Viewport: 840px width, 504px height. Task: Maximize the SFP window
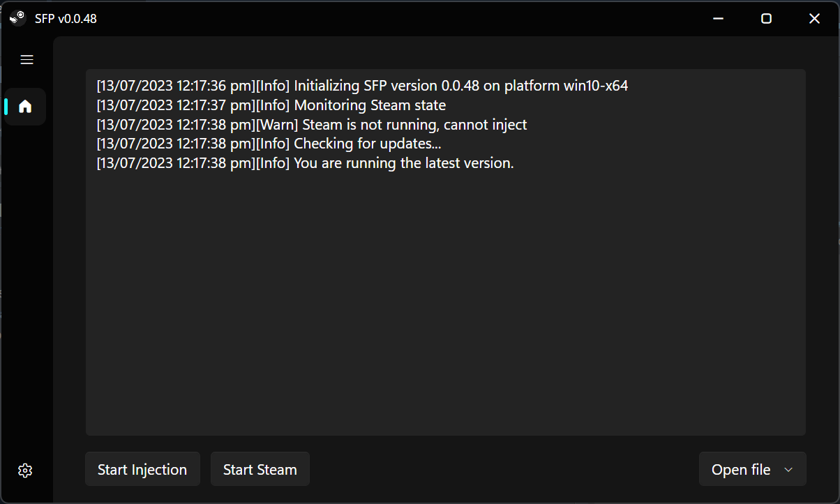[766, 19]
